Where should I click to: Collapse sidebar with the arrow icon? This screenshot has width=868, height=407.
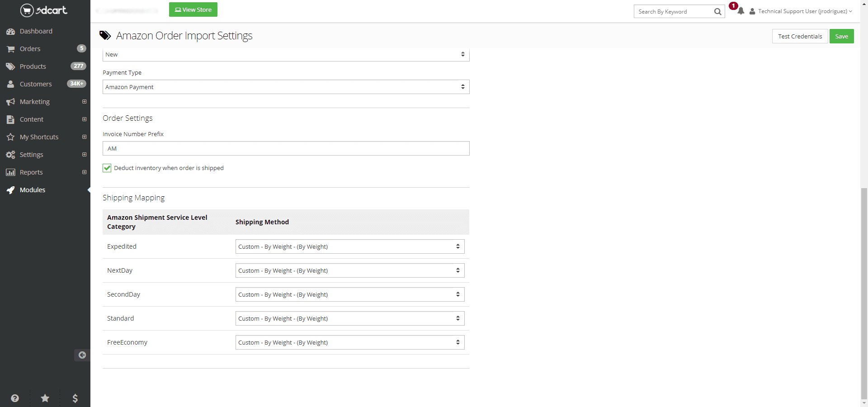82,355
